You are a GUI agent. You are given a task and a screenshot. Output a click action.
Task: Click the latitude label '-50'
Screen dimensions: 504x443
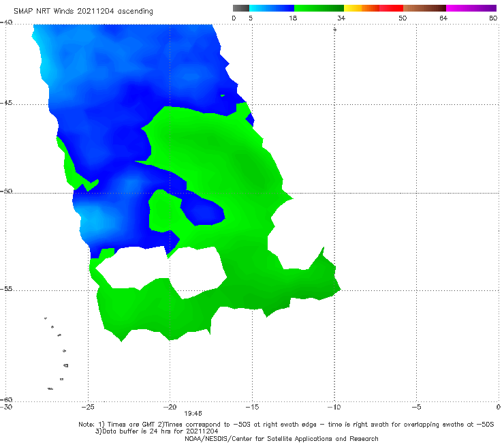coord(6,191)
